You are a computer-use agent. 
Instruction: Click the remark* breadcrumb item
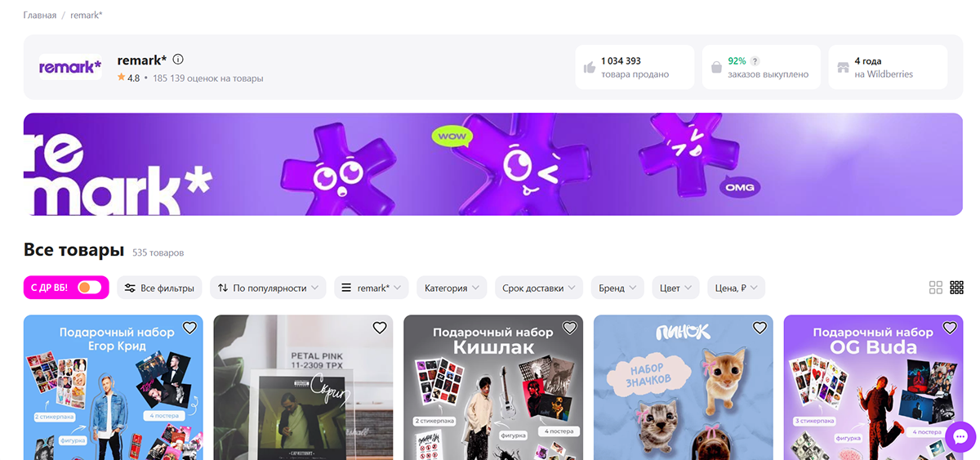(x=87, y=16)
